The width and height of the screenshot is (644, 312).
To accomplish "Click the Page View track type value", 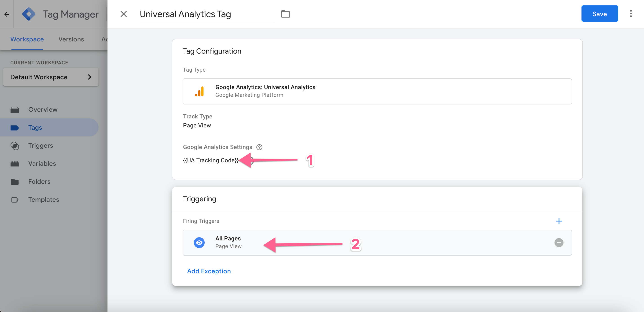I will (x=197, y=125).
